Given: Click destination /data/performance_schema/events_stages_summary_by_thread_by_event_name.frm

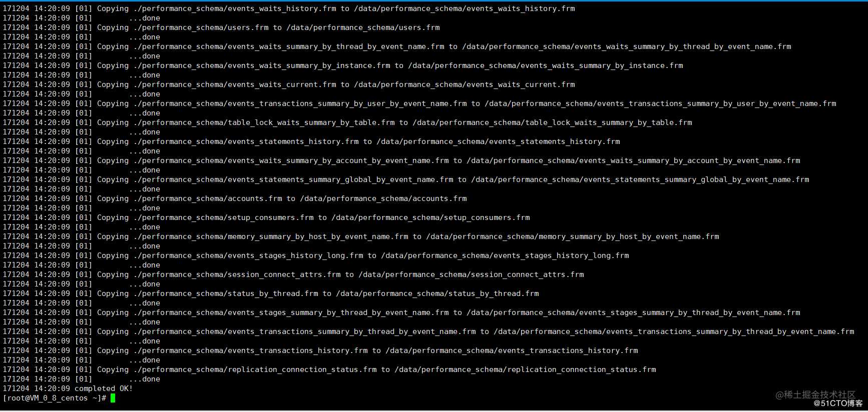Looking at the screenshot, I should [634, 312].
